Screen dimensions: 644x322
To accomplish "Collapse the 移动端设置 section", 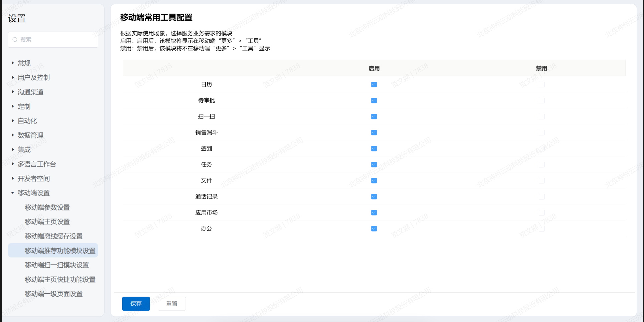I will click(x=33, y=193).
